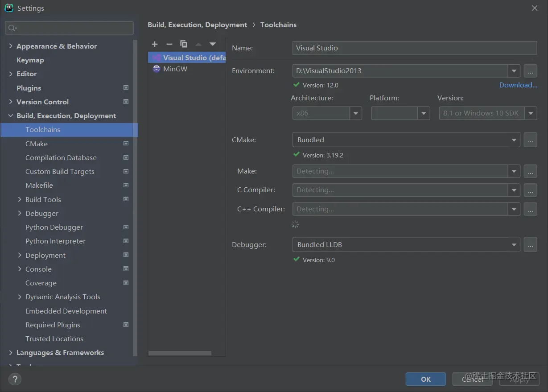Open the CMake Bundled dropdown

514,140
